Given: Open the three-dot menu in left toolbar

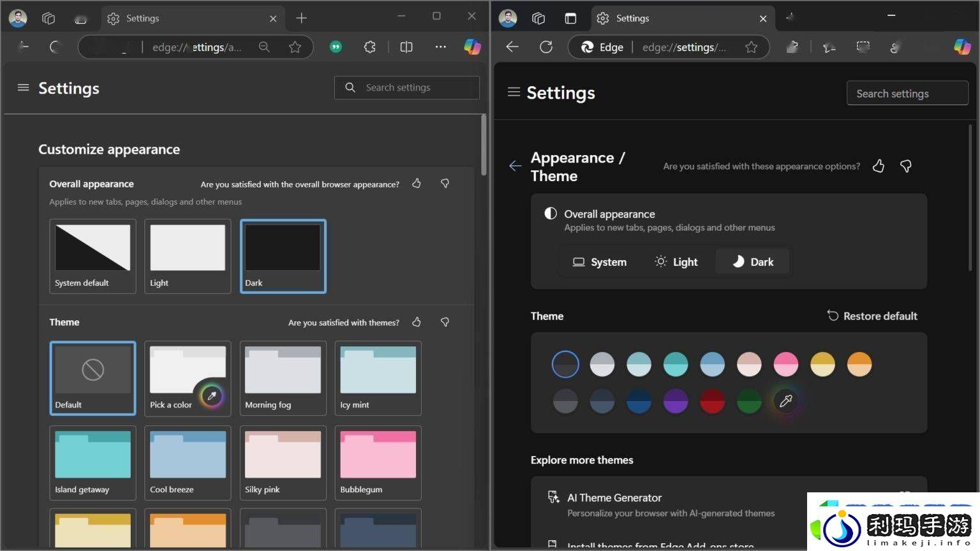Looking at the screenshot, I should (x=441, y=47).
